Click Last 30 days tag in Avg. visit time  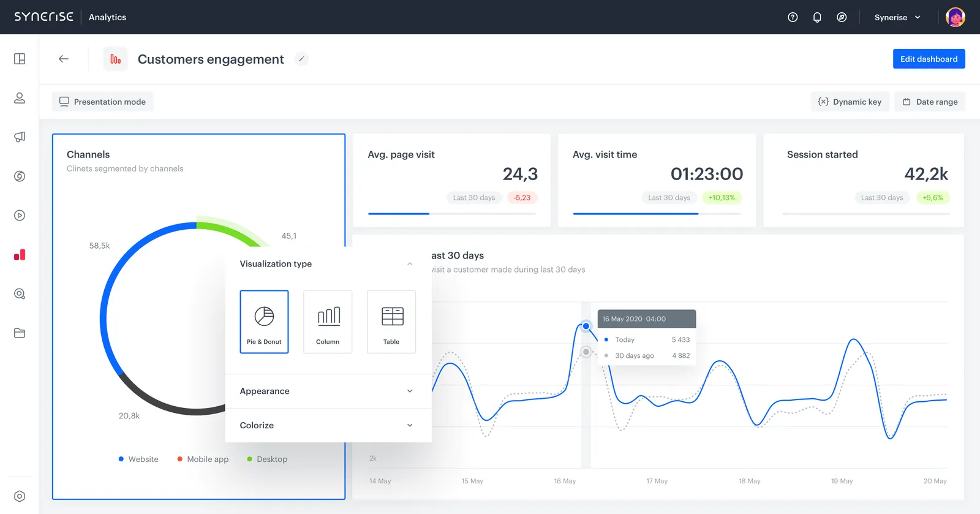(x=669, y=198)
